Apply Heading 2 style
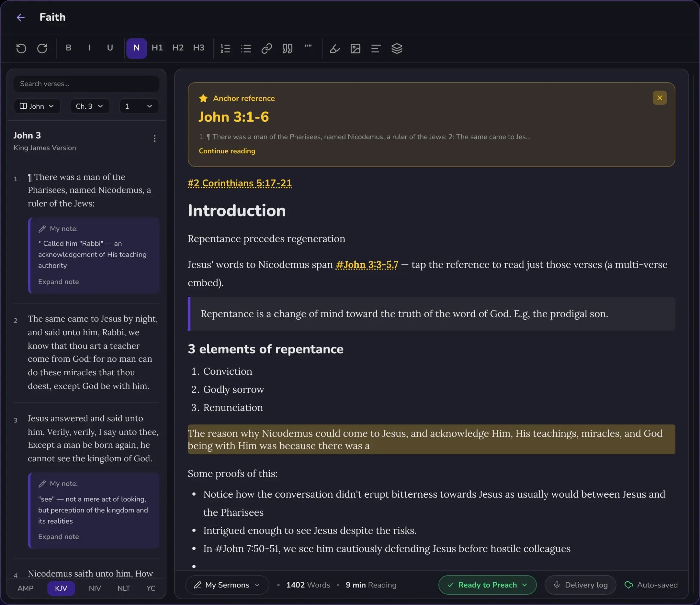Image resolution: width=700 pixels, height=605 pixels. [178, 48]
